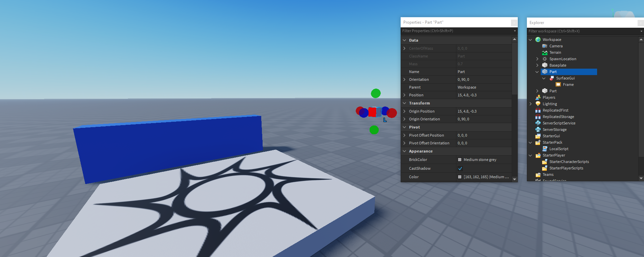
Task: Click the StarterPack icon
Action: click(538, 142)
